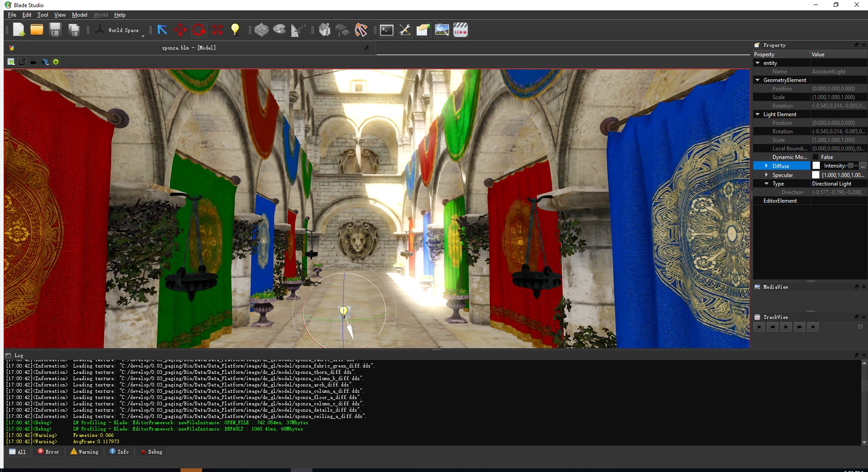Close the MediaView panel
This screenshot has width=868, height=472.
(863, 287)
